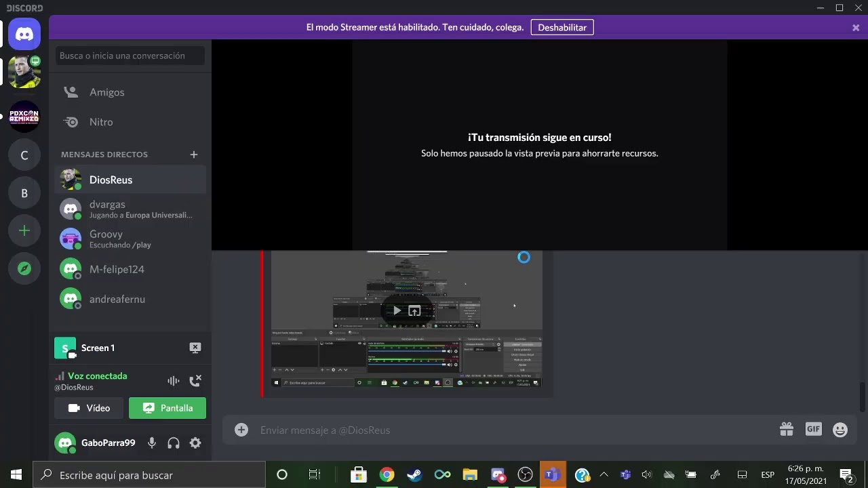This screenshot has height=488, width=868.
Task: Toggle noise suppression waveform icon
Action: (x=174, y=381)
